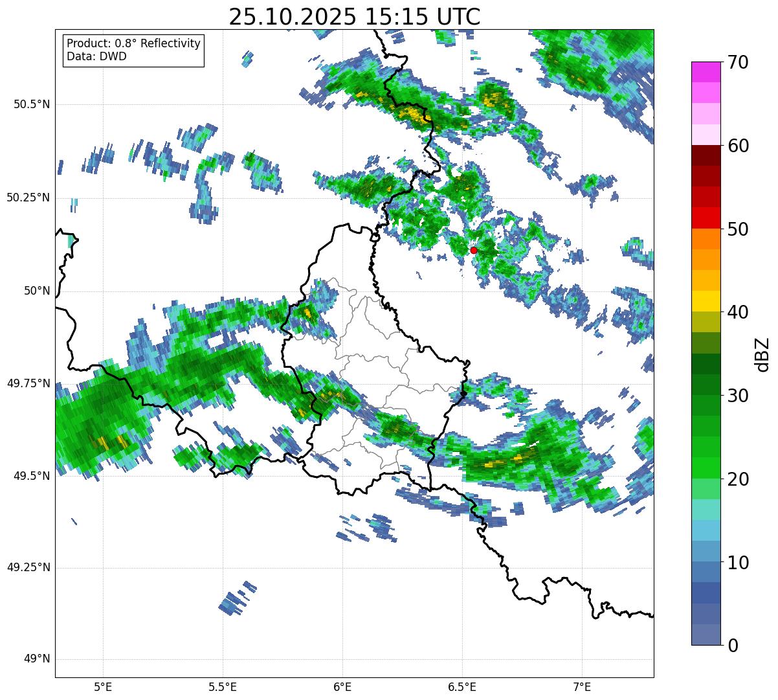Click the latitude label '50.5°N'
The image size is (778, 700).
point(32,104)
